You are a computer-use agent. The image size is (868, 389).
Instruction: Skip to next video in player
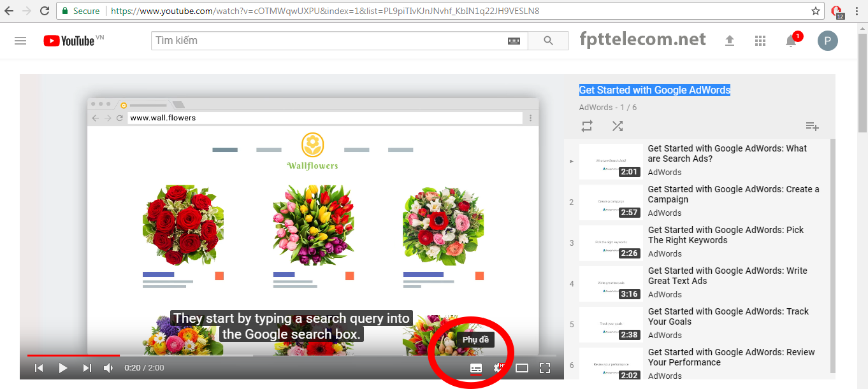pos(87,368)
